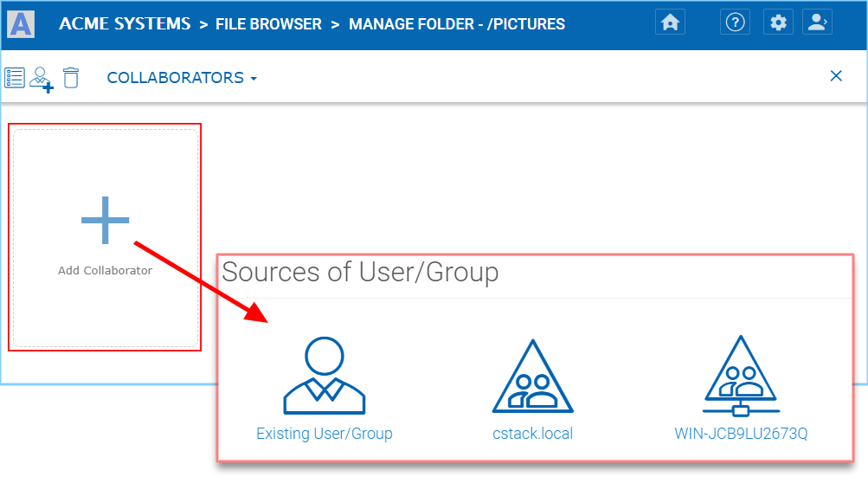Image resolution: width=868 pixels, height=483 pixels.
Task: Click the trash delete icon
Action: click(71, 78)
